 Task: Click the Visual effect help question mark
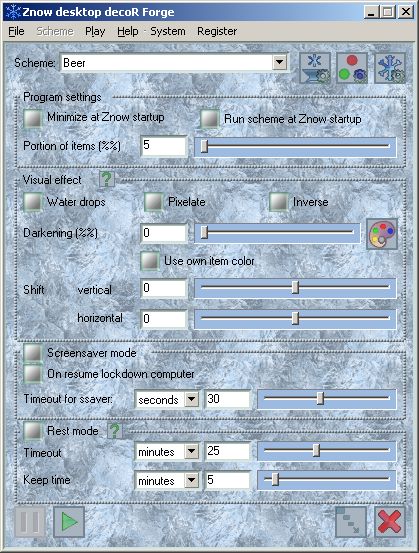[107, 179]
